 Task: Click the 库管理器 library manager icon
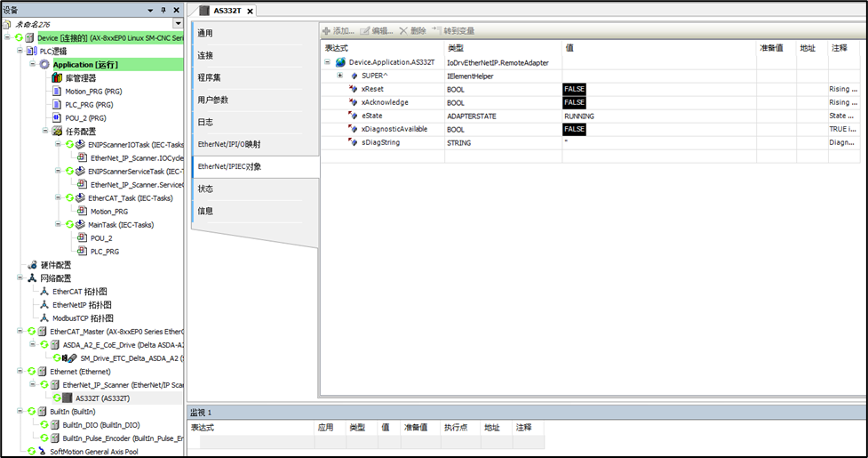point(59,78)
